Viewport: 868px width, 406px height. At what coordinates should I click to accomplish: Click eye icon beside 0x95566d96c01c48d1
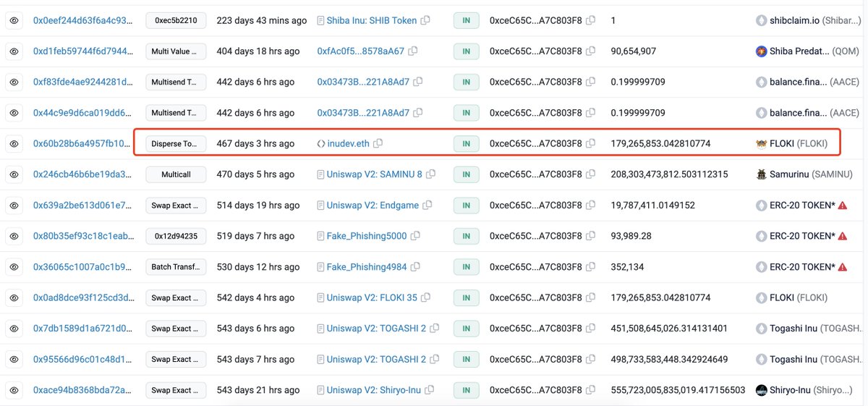click(x=14, y=359)
